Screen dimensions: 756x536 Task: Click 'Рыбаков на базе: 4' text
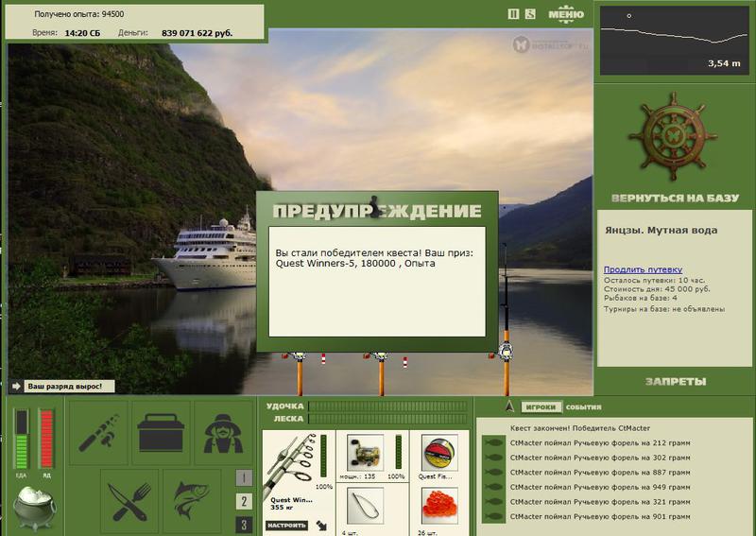(x=640, y=298)
